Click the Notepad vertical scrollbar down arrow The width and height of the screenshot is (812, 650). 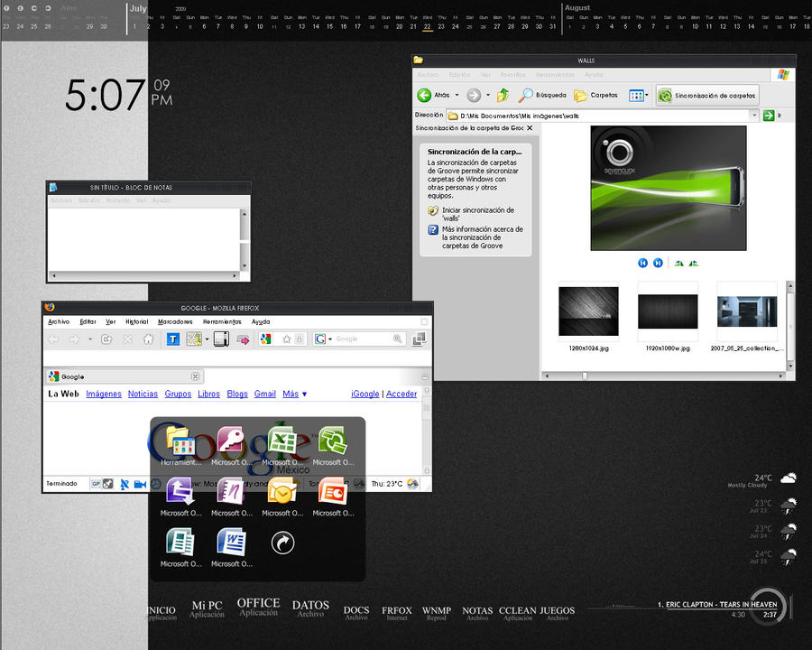click(x=245, y=266)
